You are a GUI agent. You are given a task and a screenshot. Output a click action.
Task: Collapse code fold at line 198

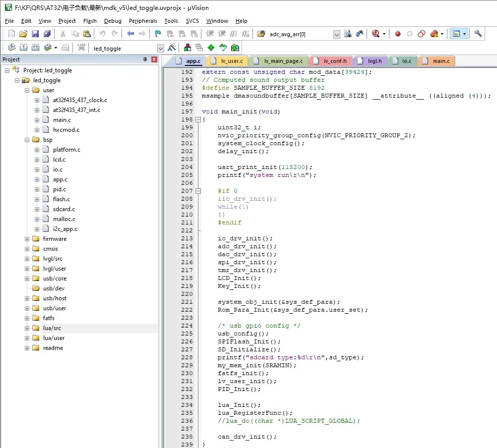tap(198, 119)
